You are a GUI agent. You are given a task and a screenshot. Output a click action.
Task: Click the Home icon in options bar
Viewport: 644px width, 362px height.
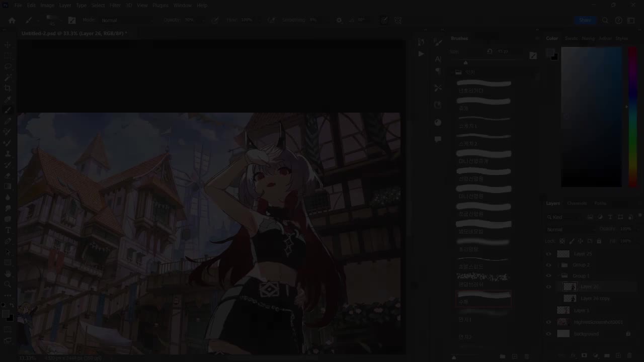pyautogui.click(x=12, y=21)
